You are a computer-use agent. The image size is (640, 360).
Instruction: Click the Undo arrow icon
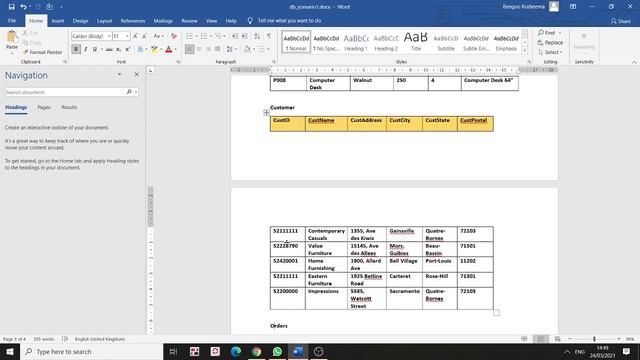click(x=23, y=7)
